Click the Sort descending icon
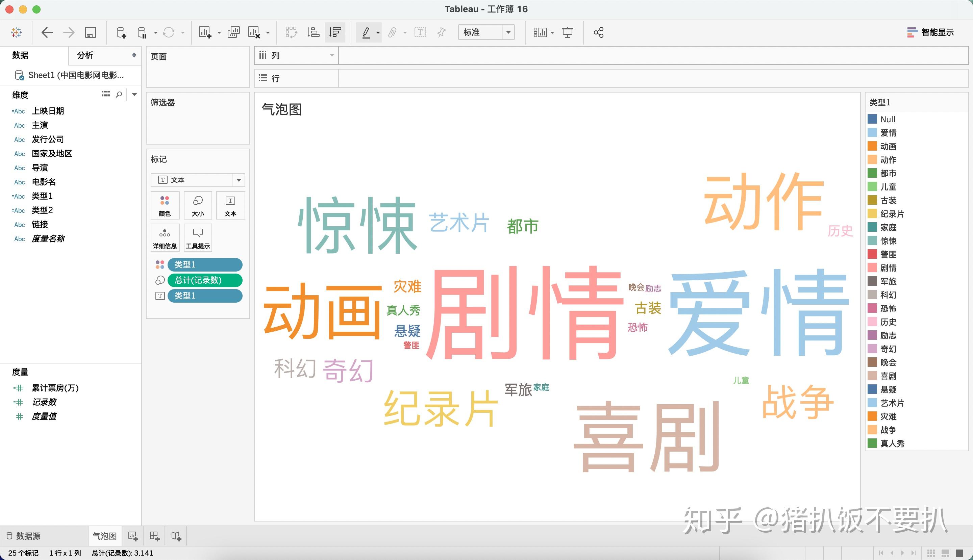The width and height of the screenshot is (973, 560). (x=335, y=32)
